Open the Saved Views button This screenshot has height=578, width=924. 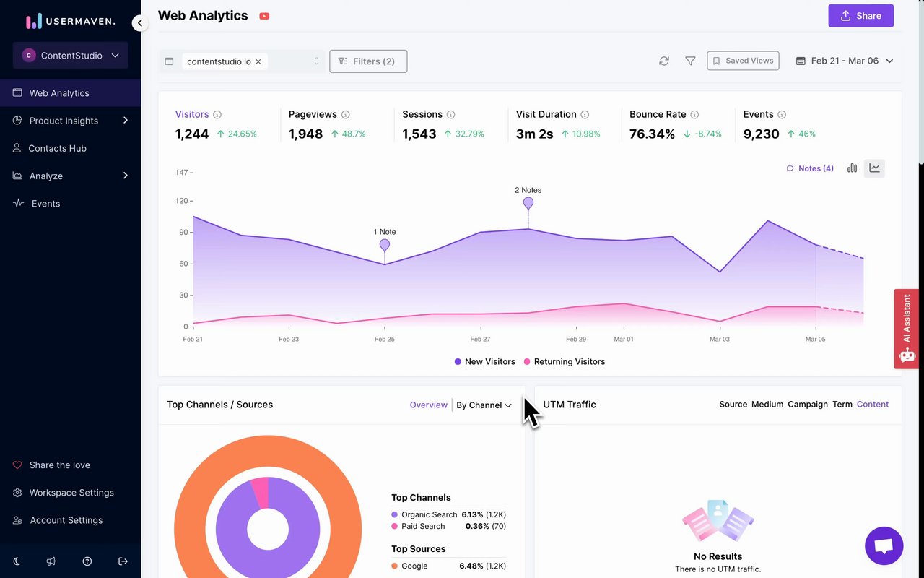tap(743, 61)
